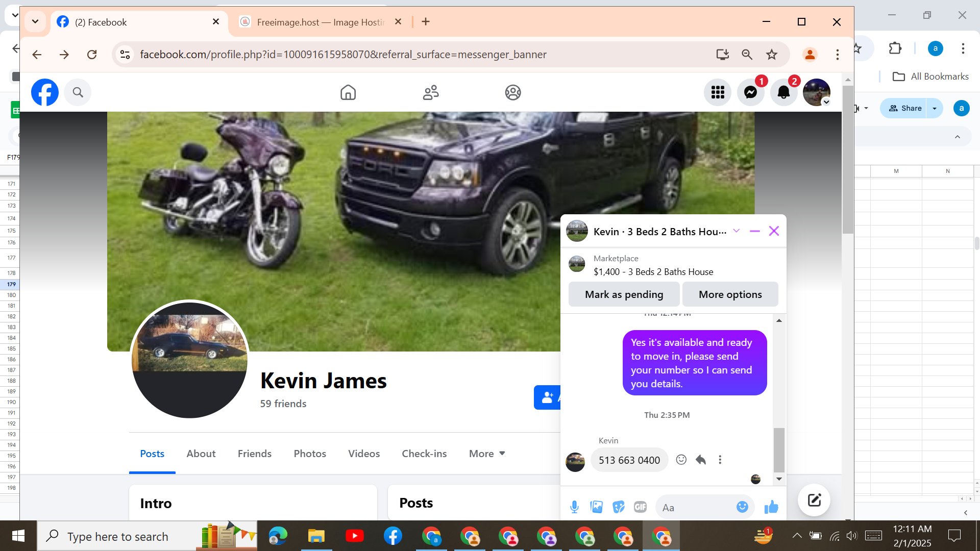Reply to the 513 663 0400 message
This screenshot has height=551, width=980.
click(x=701, y=460)
